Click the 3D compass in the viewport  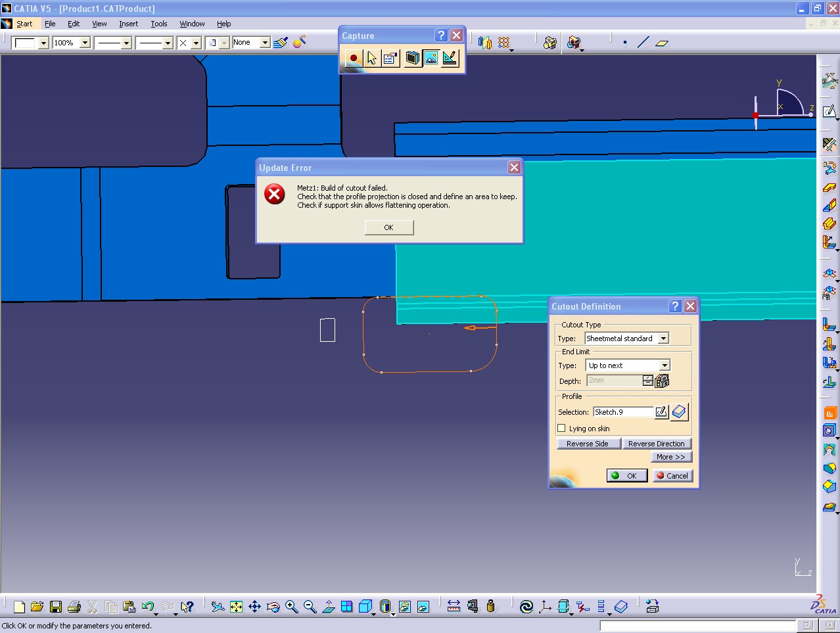783,105
